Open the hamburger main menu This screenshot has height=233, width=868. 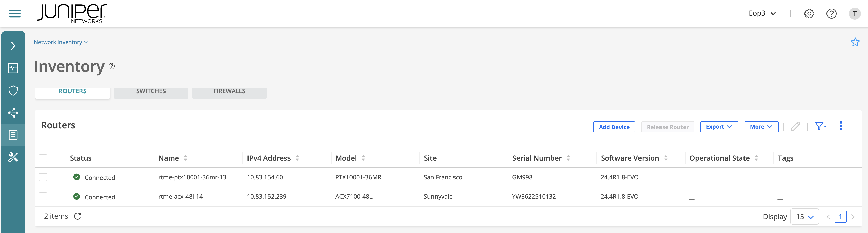(15, 13)
